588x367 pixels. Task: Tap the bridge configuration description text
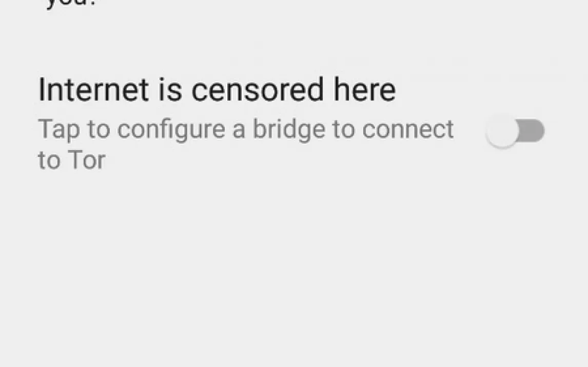click(246, 144)
